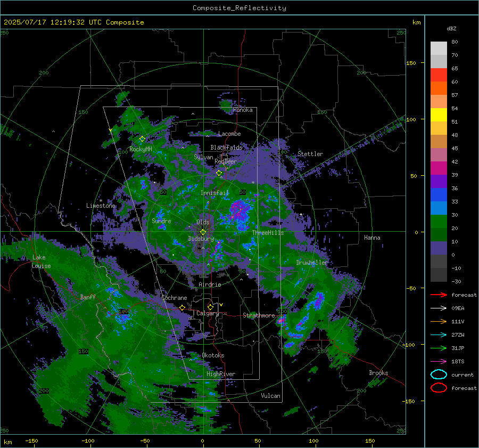Click the km unit label at bottom-left
Viewport: 479px width, 448px height.
coord(7,442)
